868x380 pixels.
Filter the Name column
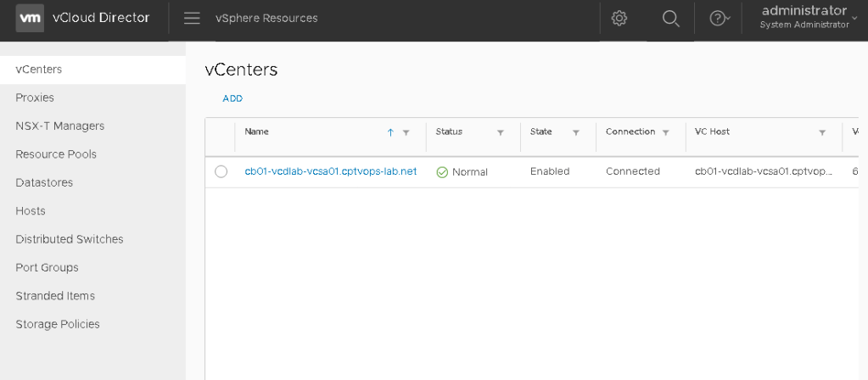click(406, 133)
